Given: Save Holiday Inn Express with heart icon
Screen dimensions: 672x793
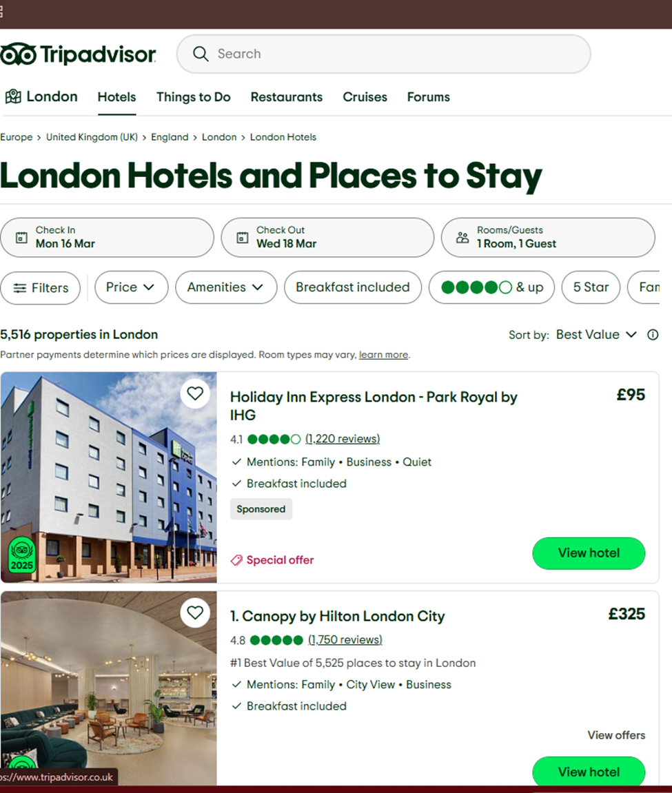Looking at the screenshot, I should point(195,393).
